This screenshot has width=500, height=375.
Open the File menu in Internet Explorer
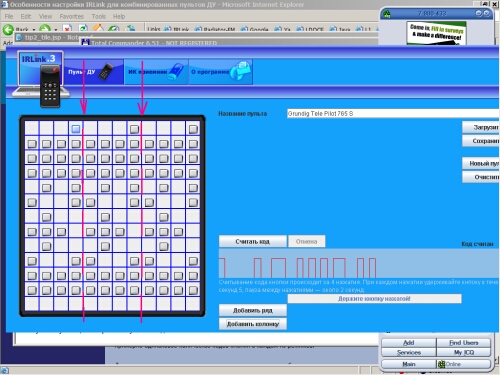[x=9, y=16]
